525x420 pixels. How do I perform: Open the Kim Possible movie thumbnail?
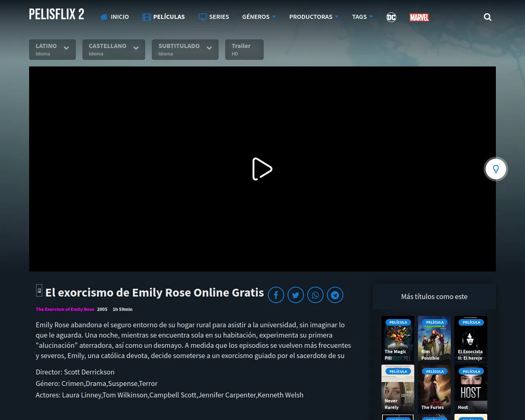click(434, 338)
